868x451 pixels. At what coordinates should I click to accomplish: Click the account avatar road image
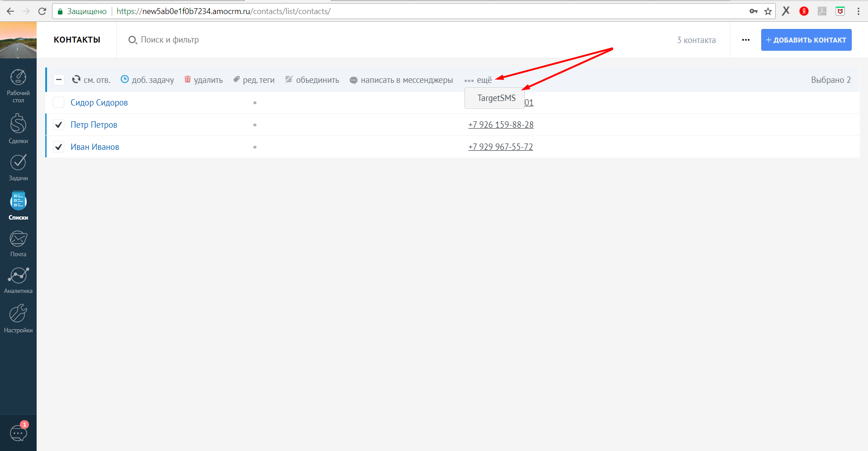tap(18, 40)
